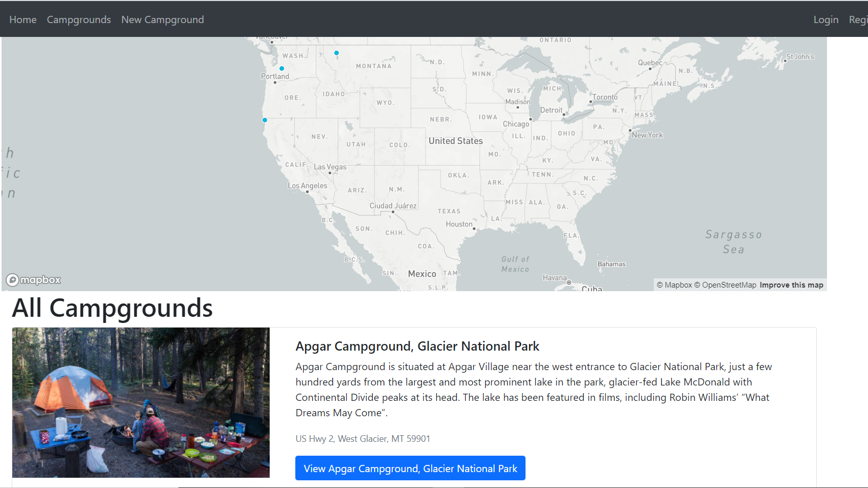This screenshot has height=488, width=868.
Task: Go to Campgrounds in navbar
Action: (79, 19)
